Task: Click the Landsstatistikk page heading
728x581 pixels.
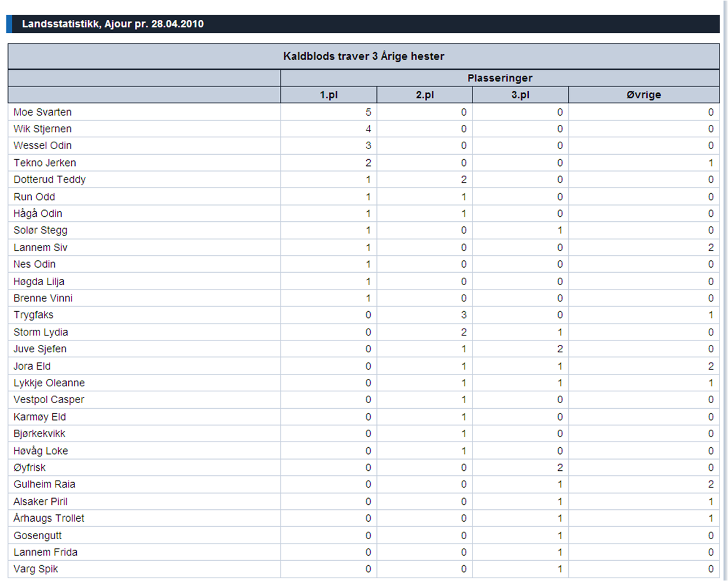Action: coord(113,24)
